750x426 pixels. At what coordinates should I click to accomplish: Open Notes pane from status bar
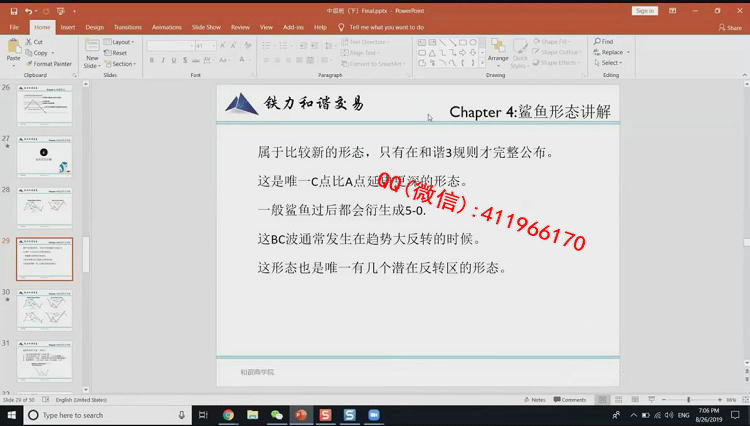[x=535, y=400]
